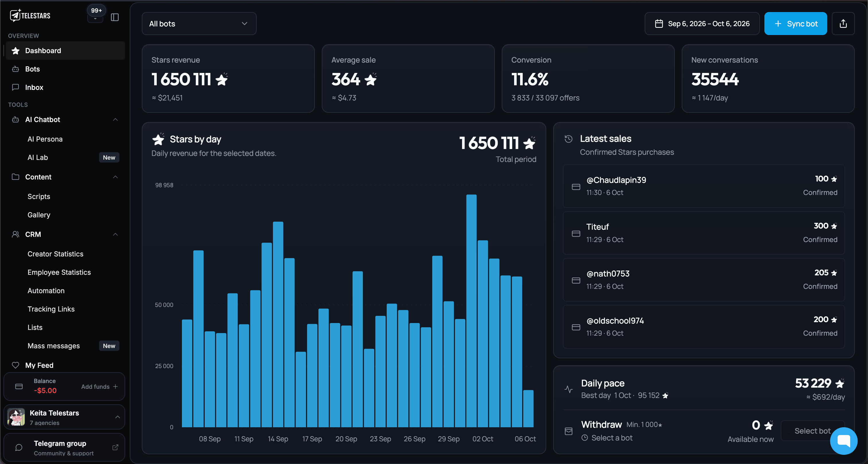Collapse the CRM section
The image size is (868, 464).
(115, 234)
